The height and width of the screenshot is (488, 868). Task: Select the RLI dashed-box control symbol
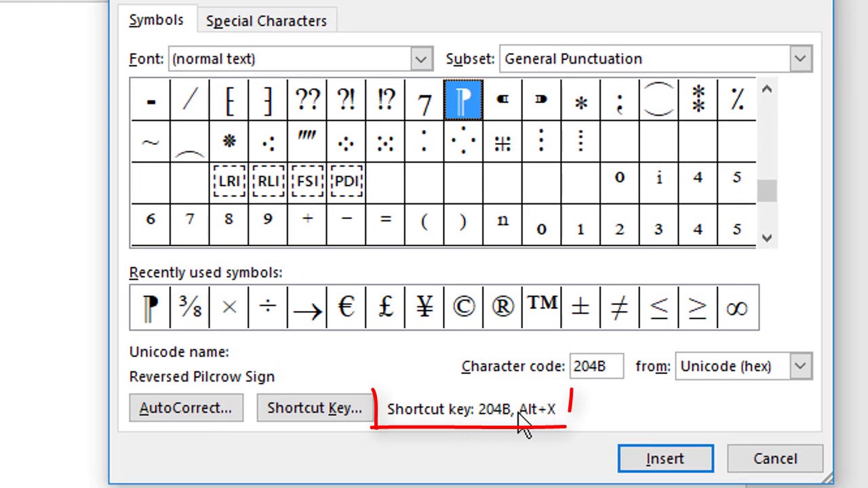tap(268, 182)
